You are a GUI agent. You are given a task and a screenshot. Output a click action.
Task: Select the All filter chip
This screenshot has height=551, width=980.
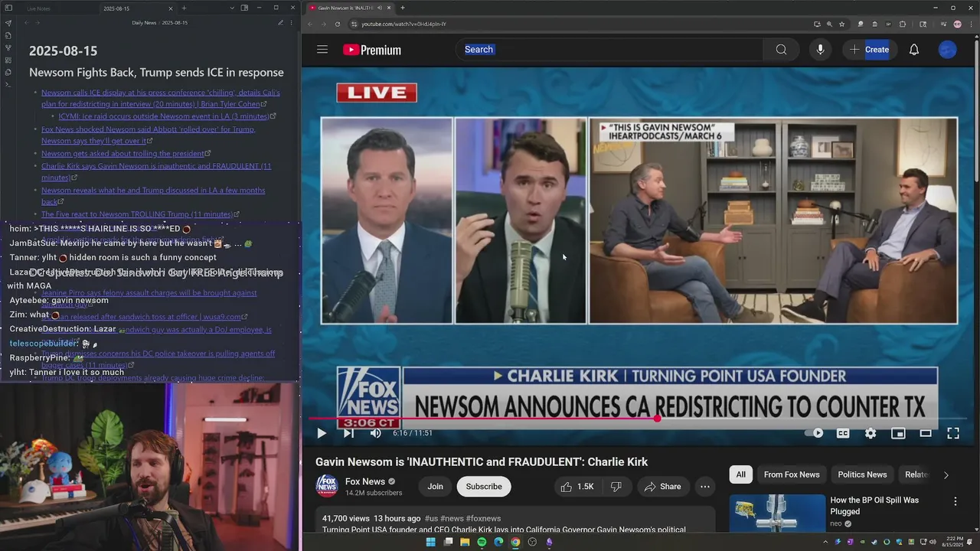coord(740,474)
